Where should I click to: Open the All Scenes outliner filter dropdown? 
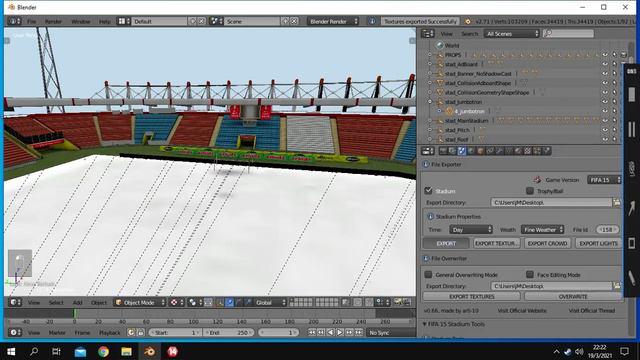click(x=512, y=34)
